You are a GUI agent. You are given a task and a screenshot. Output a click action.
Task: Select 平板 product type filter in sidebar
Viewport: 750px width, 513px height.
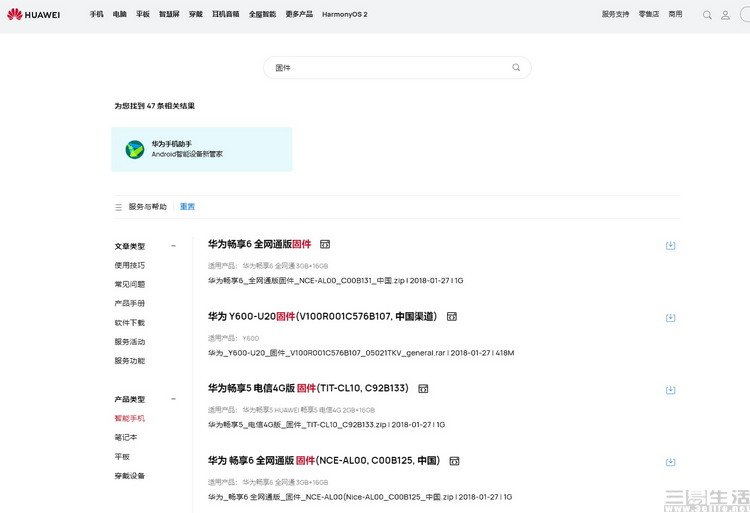(x=122, y=457)
